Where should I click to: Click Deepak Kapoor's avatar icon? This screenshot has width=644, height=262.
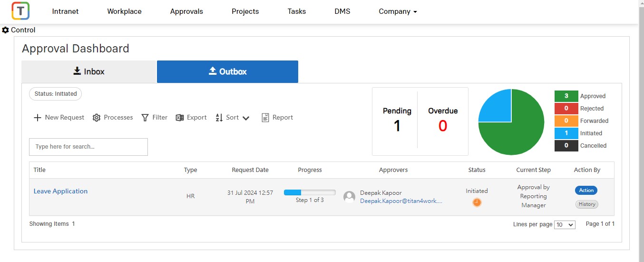pyautogui.click(x=350, y=197)
